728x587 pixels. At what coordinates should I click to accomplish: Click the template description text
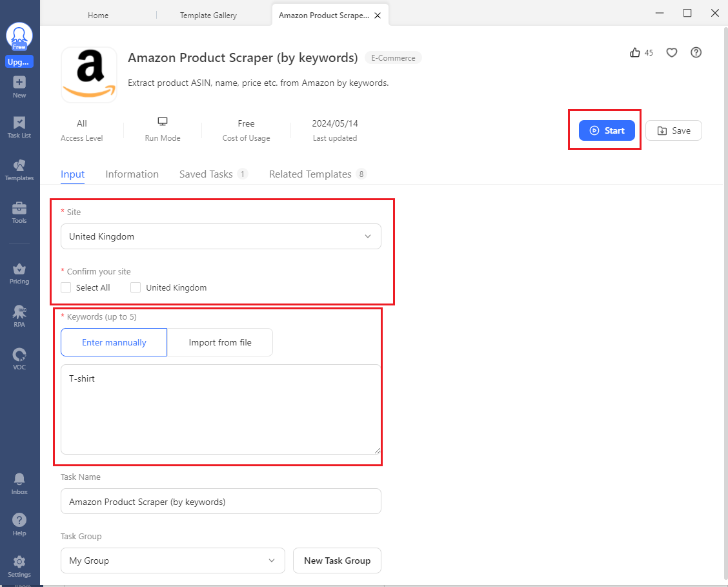(x=258, y=83)
